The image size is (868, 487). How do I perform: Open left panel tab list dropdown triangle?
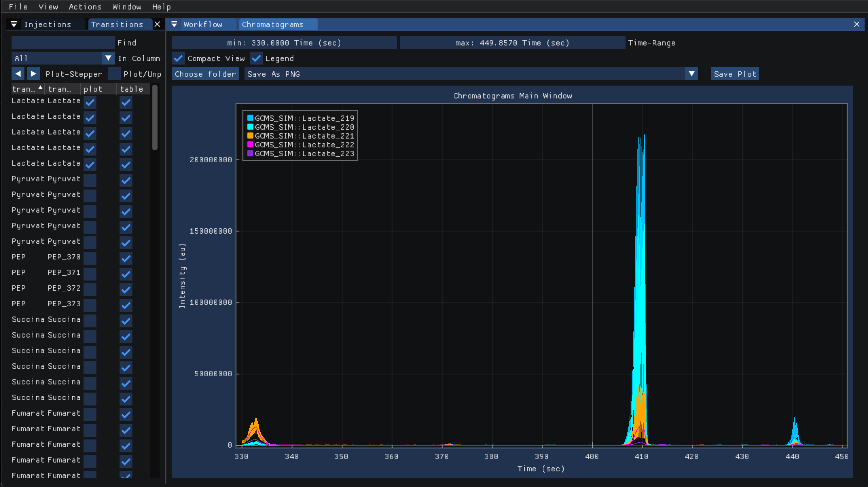pos(14,24)
